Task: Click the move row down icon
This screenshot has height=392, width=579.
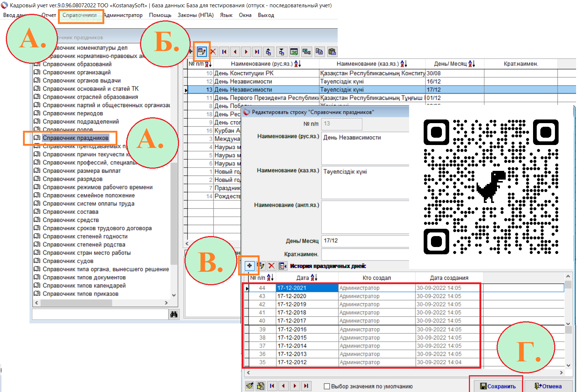Action: 281,52
